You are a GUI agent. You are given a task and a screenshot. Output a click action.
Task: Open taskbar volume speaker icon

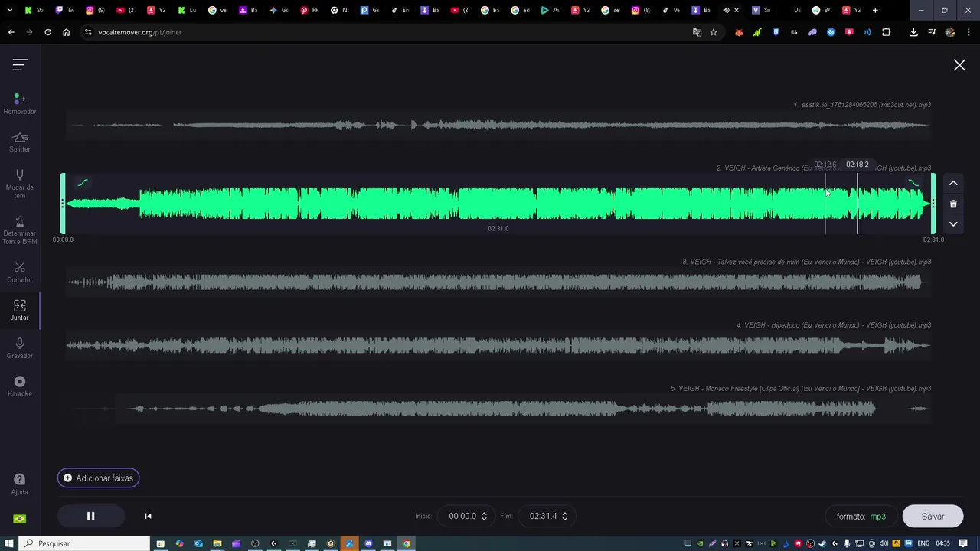click(x=884, y=543)
